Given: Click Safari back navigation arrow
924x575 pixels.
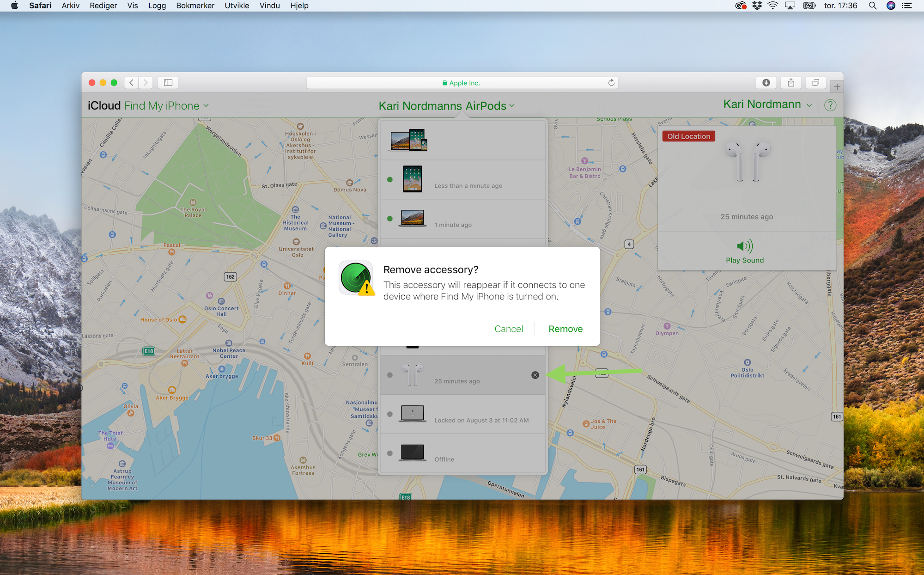Looking at the screenshot, I should pyautogui.click(x=131, y=83).
